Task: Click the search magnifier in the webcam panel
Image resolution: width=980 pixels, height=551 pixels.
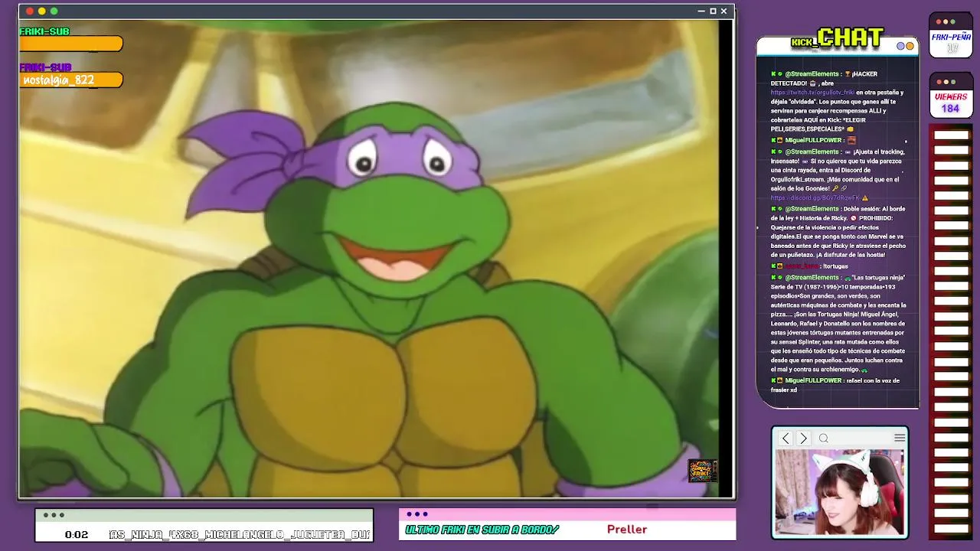Action: pyautogui.click(x=824, y=439)
